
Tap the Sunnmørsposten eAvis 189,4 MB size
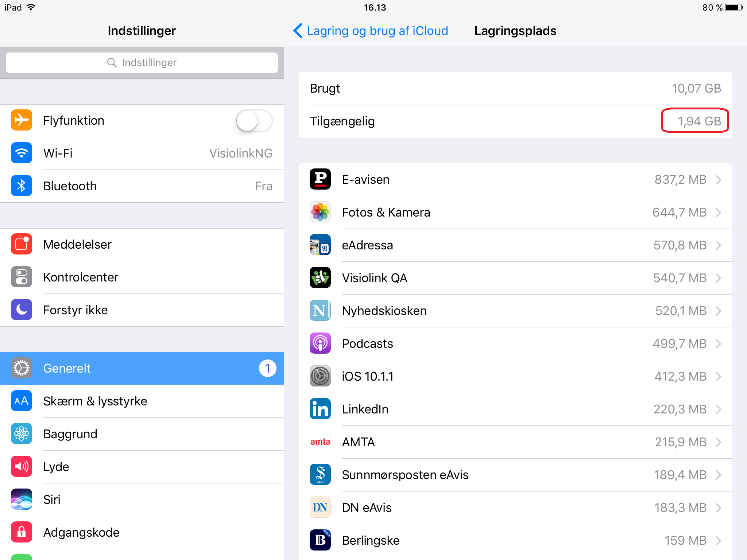pyautogui.click(x=680, y=475)
